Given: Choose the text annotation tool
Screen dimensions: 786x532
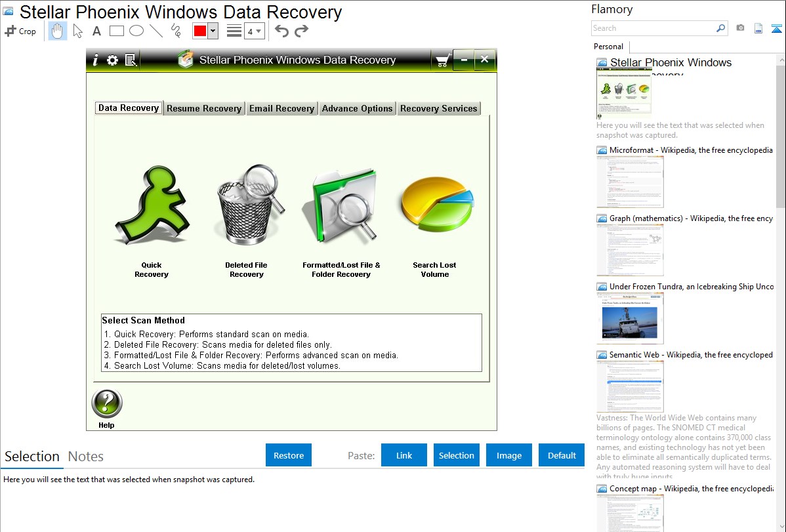Looking at the screenshot, I should [x=96, y=31].
